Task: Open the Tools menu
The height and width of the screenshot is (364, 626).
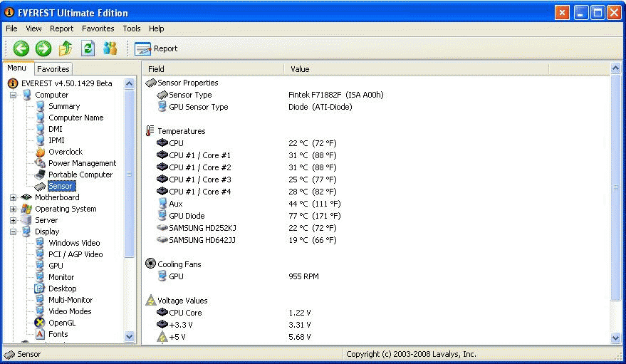Action: 131,28
